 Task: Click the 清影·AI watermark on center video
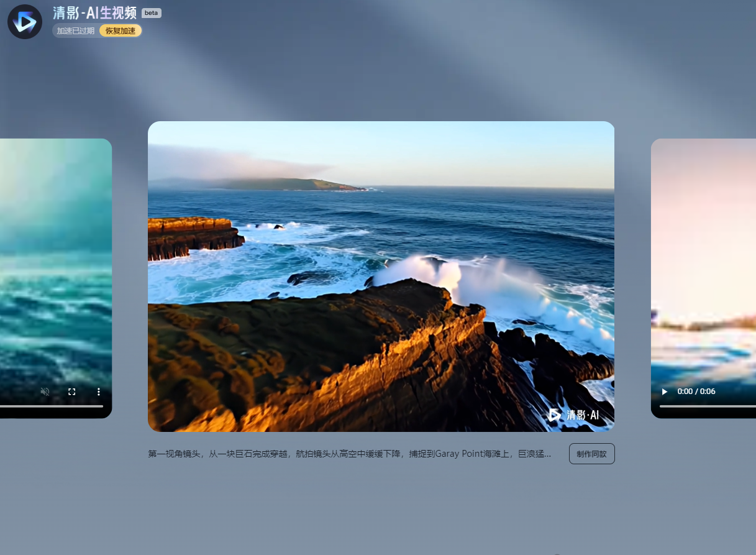(x=574, y=415)
